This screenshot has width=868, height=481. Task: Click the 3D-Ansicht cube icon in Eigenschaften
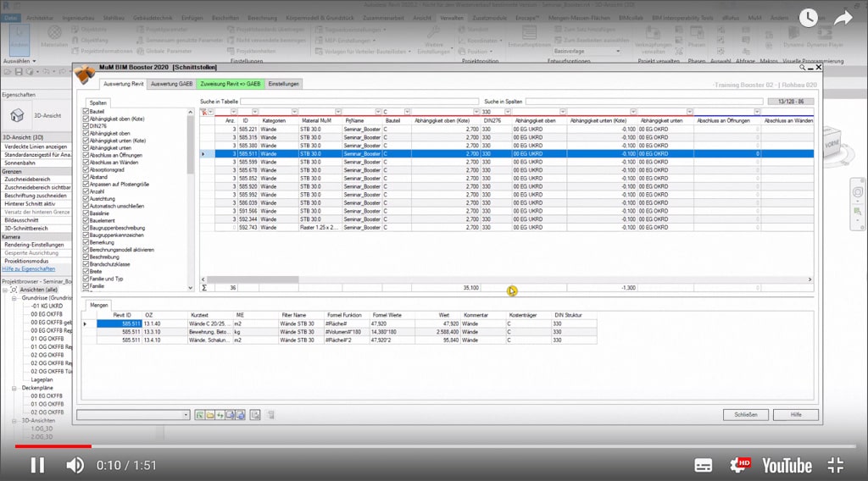(x=17, y=115)
